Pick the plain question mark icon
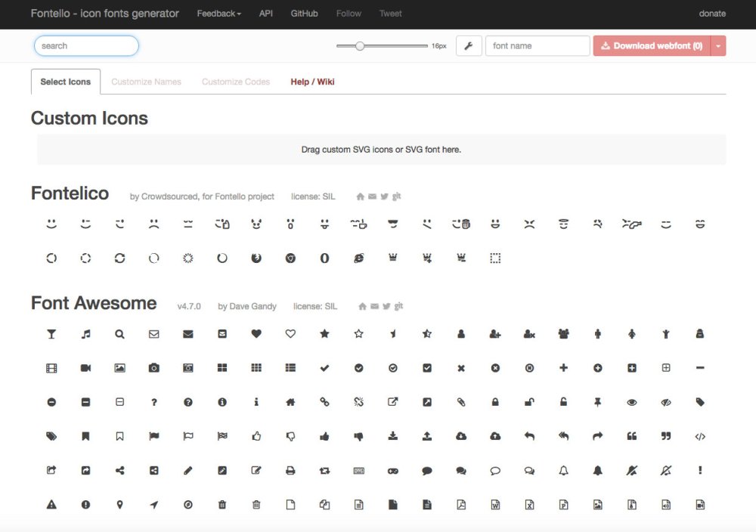The width and height of the screenshot is (756, 532). 153,402
